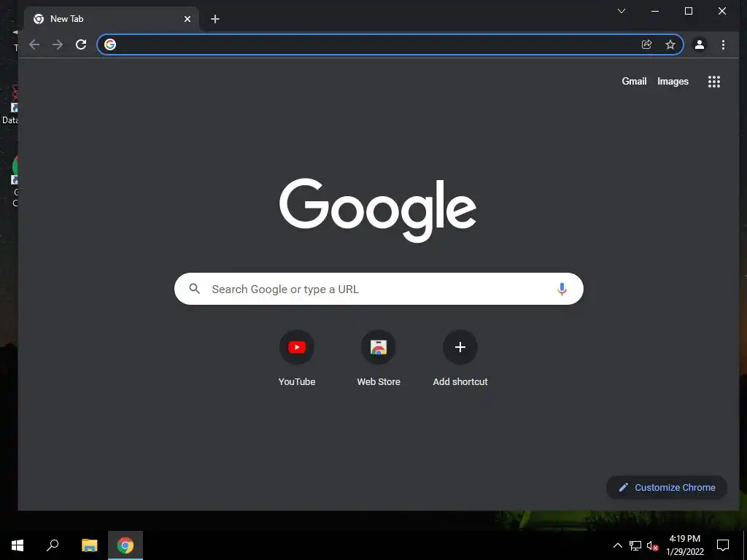Maximize the Chrome window

(x=689, y=11)
